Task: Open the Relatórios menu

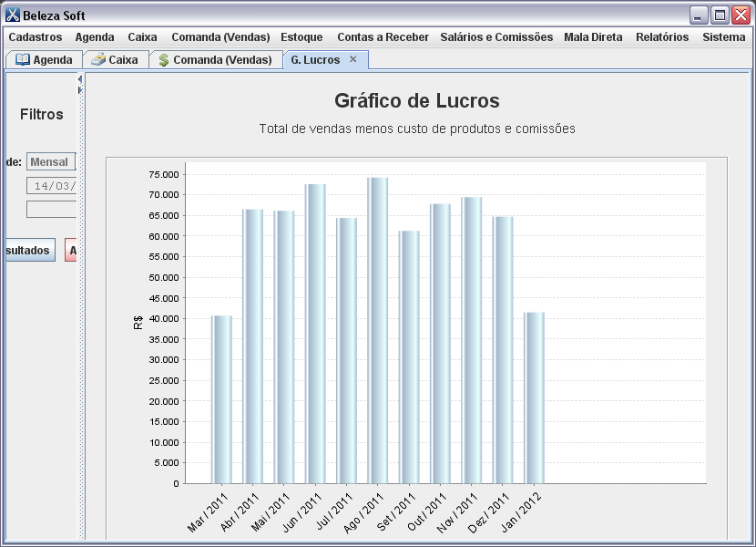Action: pos(662,37)
